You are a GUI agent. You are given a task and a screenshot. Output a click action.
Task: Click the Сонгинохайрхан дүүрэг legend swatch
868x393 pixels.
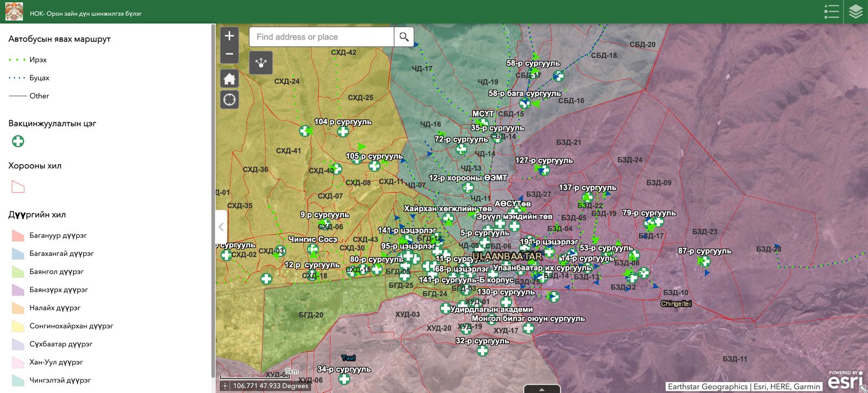coord(18,326)
